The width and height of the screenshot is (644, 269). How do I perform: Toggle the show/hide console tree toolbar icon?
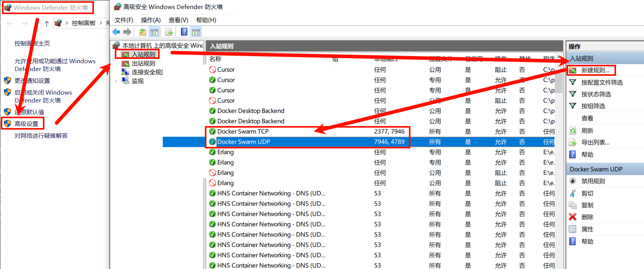[x=155, y=32]
